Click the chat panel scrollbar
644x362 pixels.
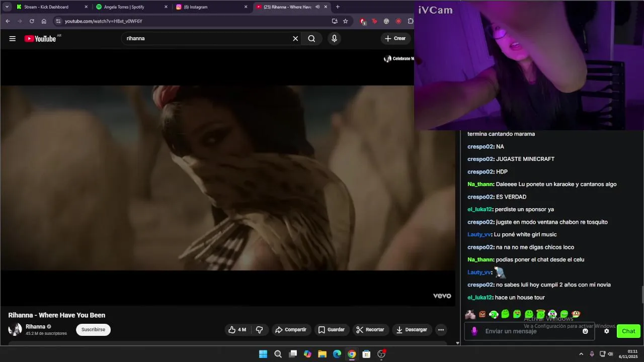point(642,295)
